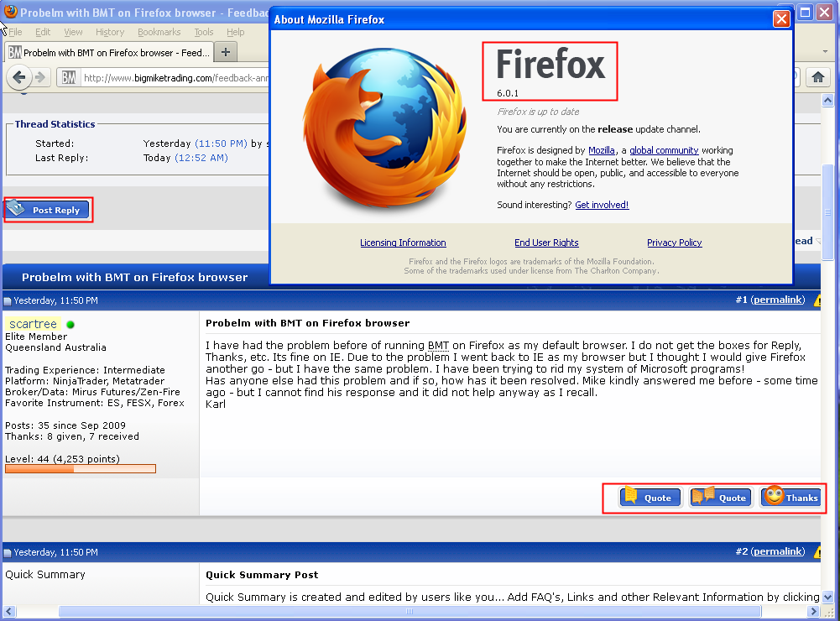Open the Edit menu

(x=43, y=32)
